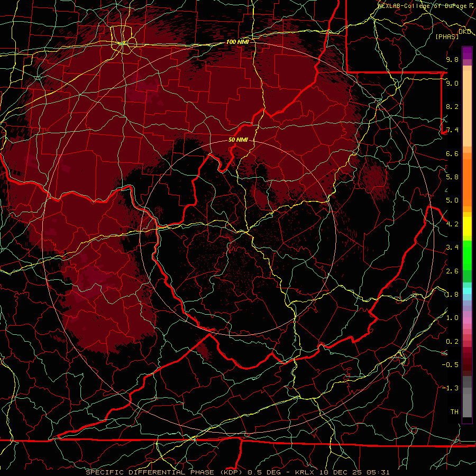Click the "1.8" scale value

[x=452, y=295]
